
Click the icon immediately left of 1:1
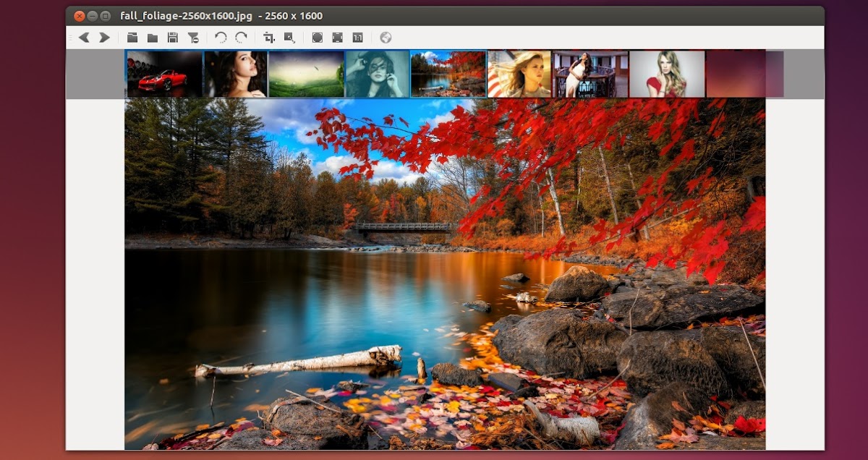click(337, 38)
